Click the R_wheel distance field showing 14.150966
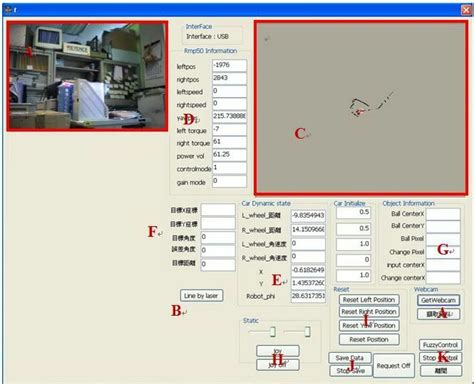The height and width of the screenshot is (384, 474). 308,230
